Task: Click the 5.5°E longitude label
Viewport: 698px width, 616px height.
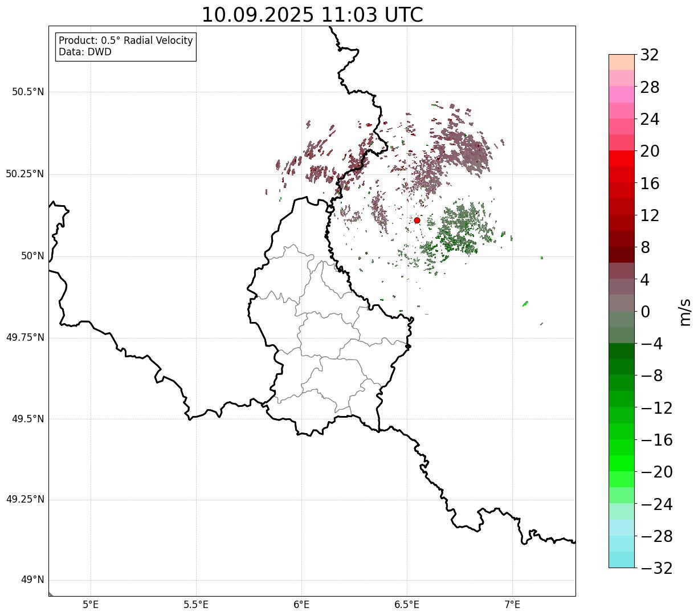Action: coord(196,605)
